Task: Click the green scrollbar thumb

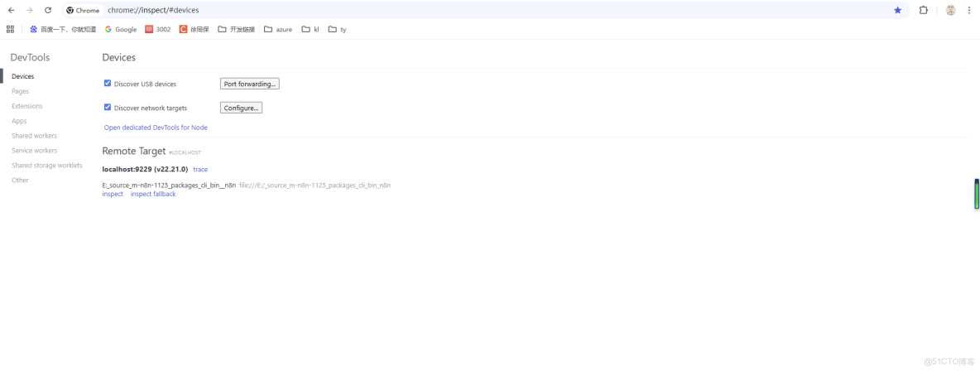Action: click(977, 194)
